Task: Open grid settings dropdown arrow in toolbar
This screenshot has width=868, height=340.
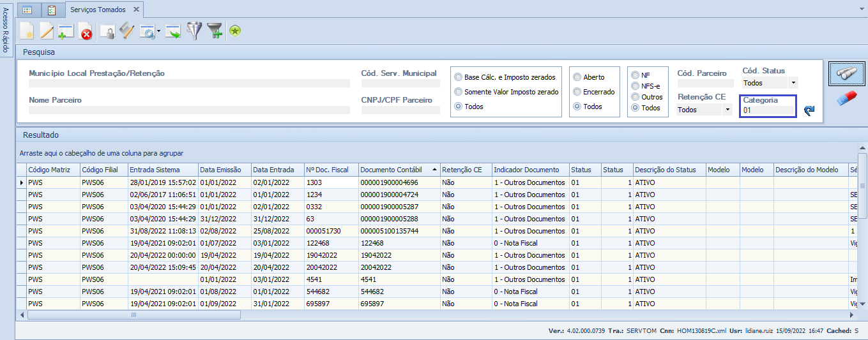Action: (x=158, y=31)
